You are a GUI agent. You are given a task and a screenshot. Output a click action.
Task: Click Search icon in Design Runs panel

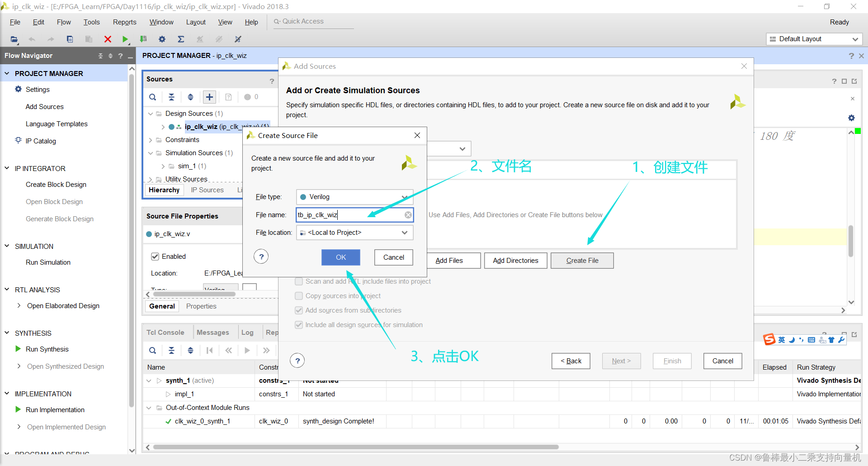tap(153, 350)
